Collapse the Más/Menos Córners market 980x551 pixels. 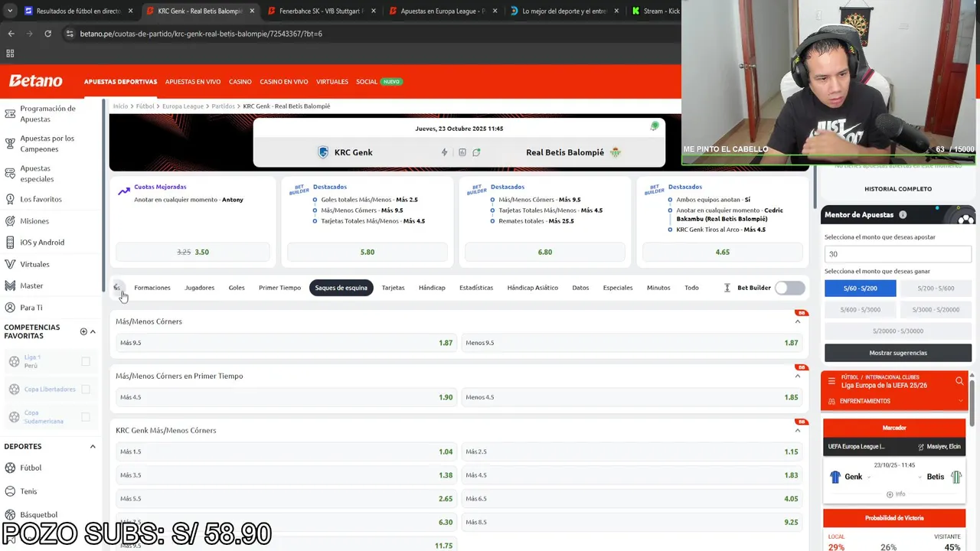click(798, 321)
